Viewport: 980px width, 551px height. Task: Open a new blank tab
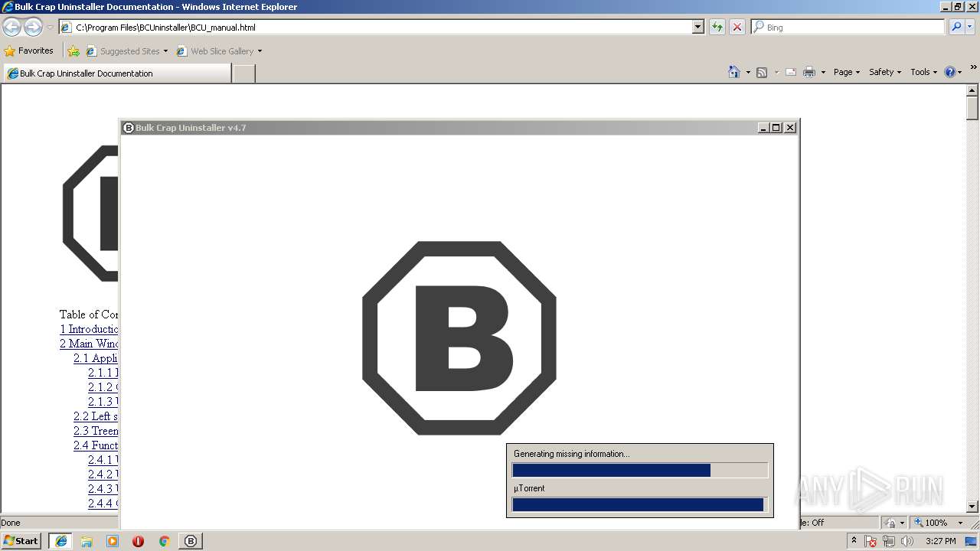pos(243,73)
